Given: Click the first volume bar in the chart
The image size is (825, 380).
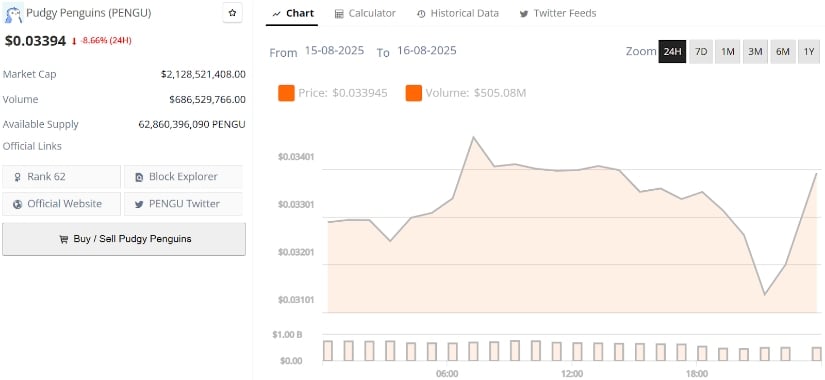Looking at the screenshot, I should pyautogui.click(x=328, y=351).
